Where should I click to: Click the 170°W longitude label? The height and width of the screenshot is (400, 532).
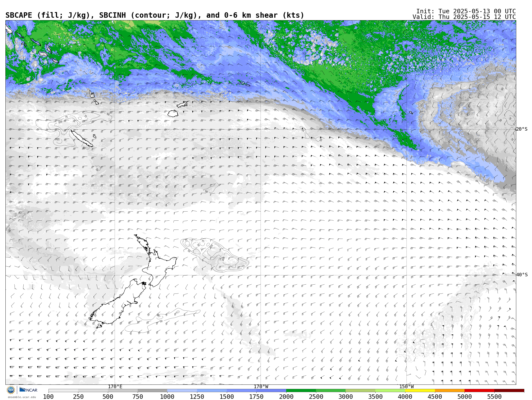261,386
